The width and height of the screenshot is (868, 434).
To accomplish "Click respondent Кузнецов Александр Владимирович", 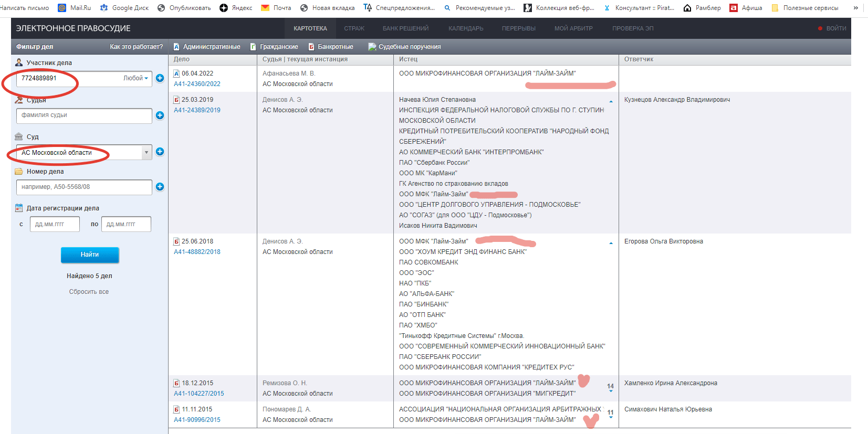I will 677,100.
